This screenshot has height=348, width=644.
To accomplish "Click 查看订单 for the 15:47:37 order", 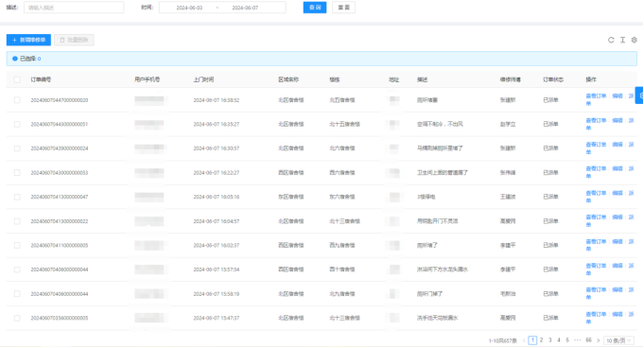I will point(596,314).
